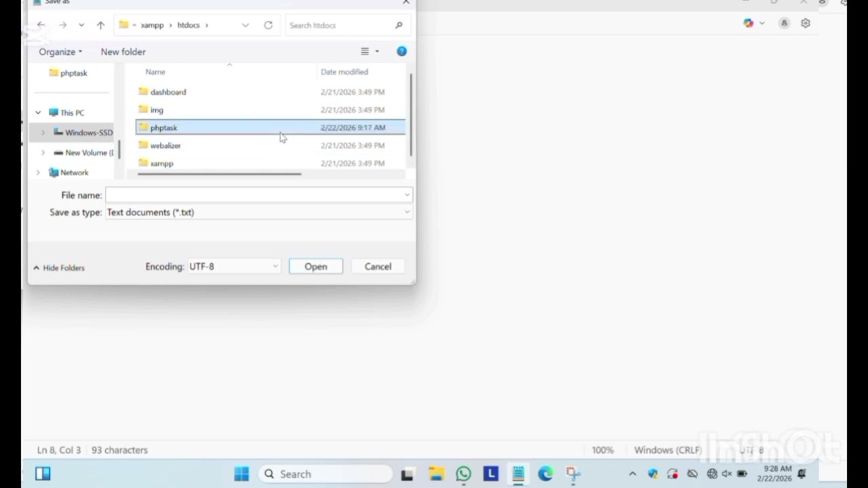Click the Cancel button

point(378,266)
